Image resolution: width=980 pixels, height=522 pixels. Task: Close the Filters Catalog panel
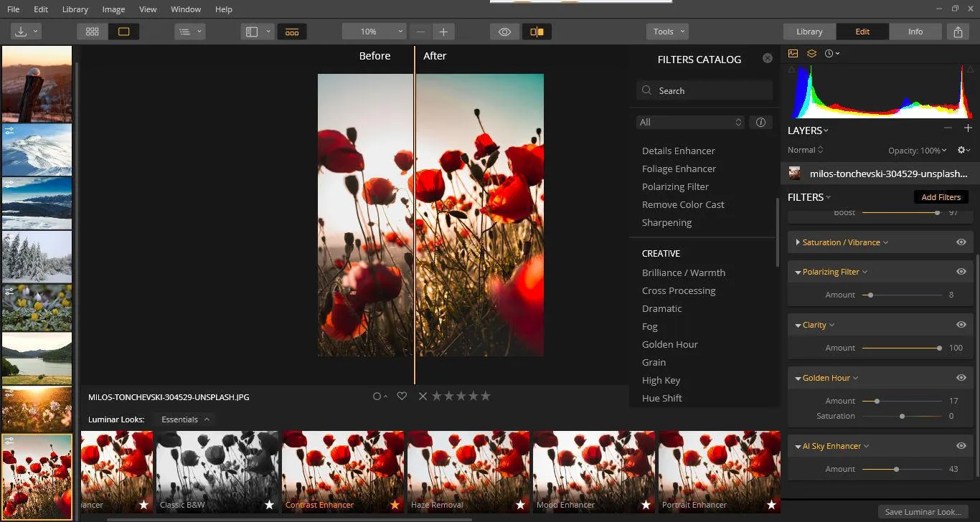click(768, 58)
